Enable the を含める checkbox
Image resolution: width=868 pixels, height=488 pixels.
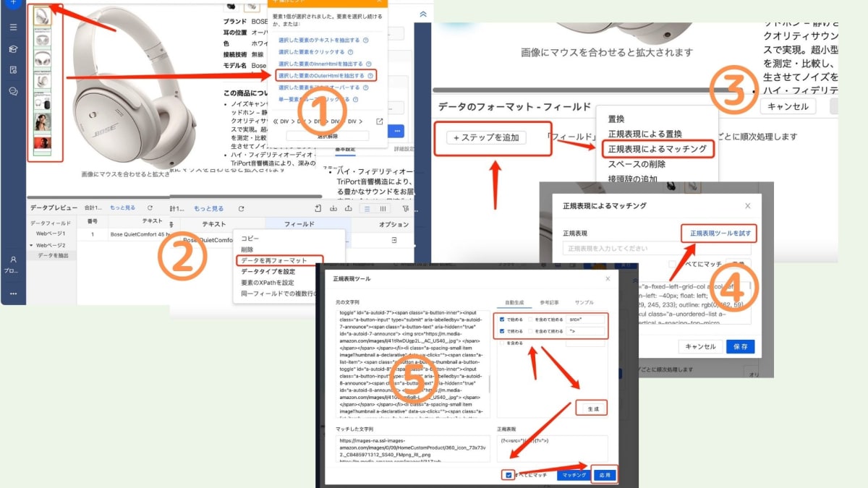502,343
